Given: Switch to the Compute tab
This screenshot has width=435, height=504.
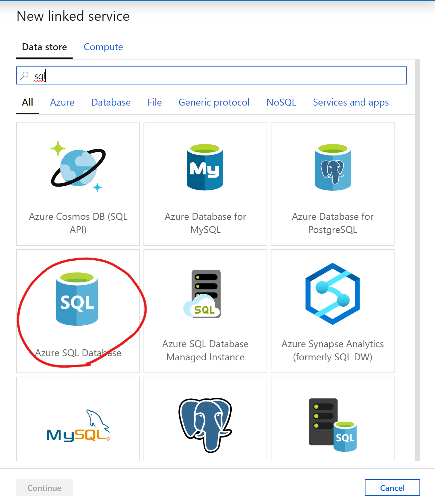Looking at the screenshot, I should 103,47.
